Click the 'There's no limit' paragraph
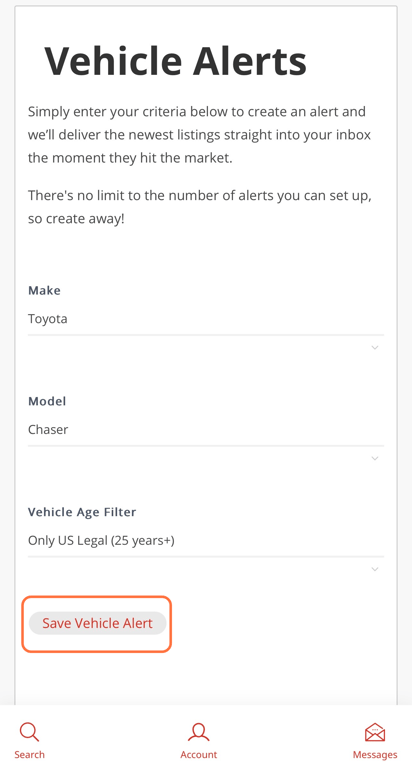 (x=199, y=207)
